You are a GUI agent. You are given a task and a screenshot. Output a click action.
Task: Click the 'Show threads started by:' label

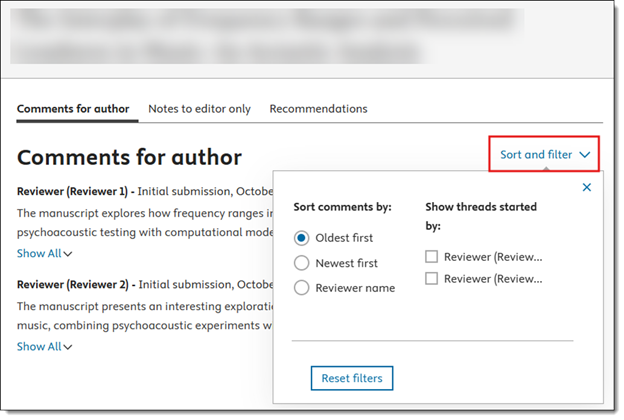click(x=481, y=215)
